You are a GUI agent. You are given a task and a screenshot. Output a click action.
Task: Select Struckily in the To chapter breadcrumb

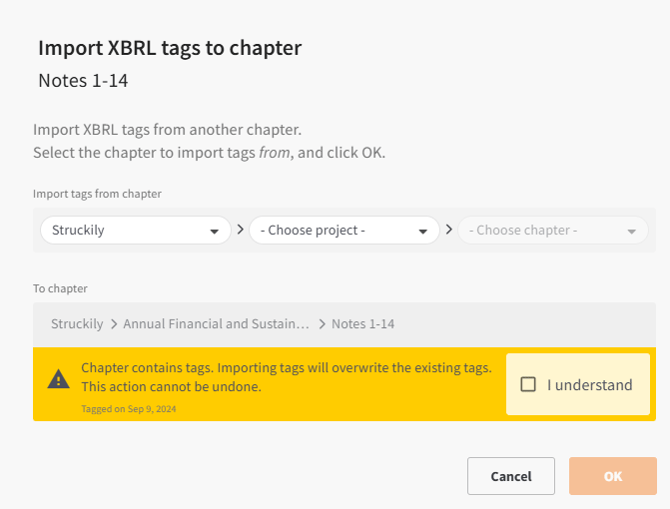point(77,324)
